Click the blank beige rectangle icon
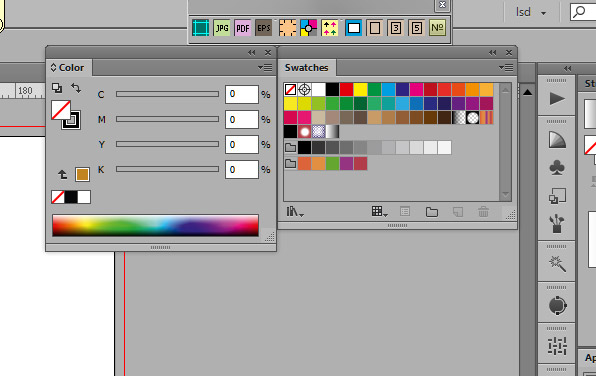596x376 pixels. tap(375, 28)
